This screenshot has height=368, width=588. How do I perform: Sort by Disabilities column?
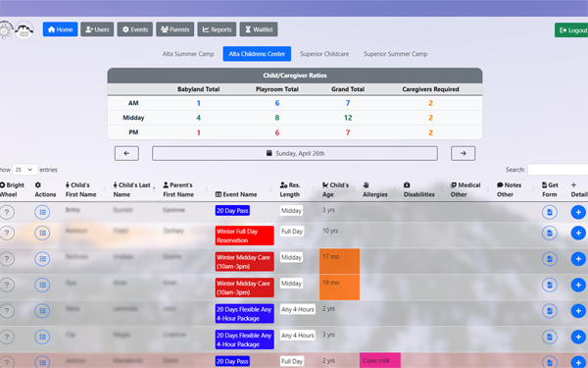[423, 189]
